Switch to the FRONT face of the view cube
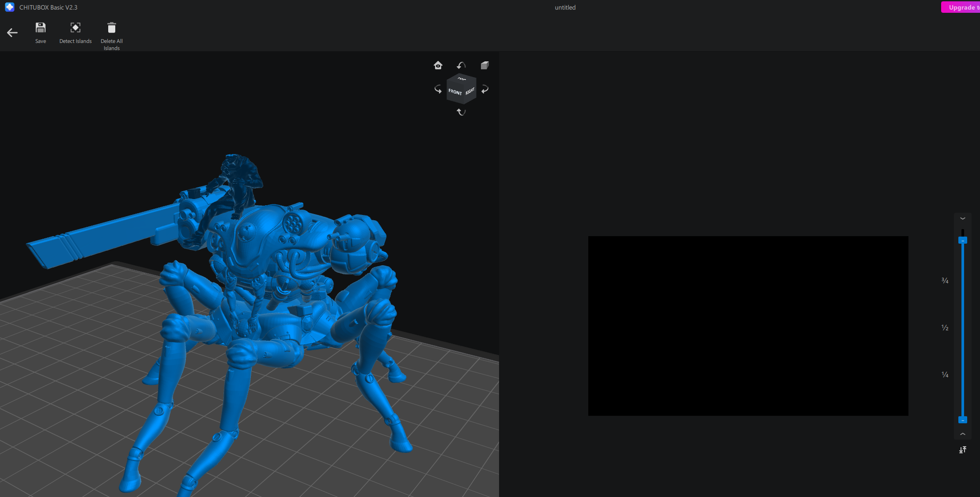Screen dimensions: 980x497 point(455,92)
